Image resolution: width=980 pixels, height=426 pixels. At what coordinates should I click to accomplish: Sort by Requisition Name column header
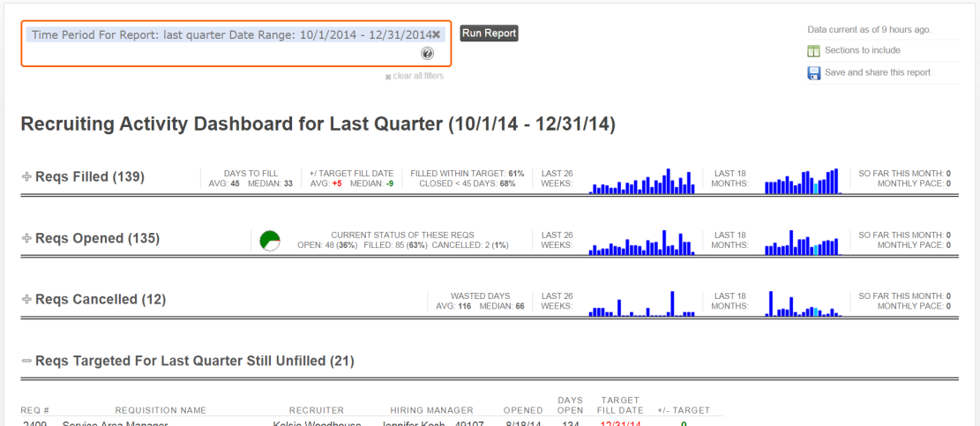(161, 410)
